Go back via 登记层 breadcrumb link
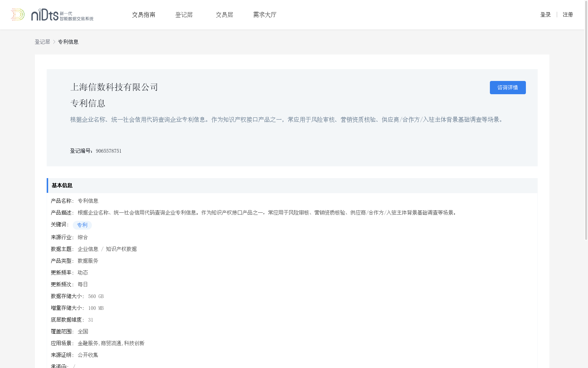Image resolution: width=588 pixels, height=368 pixels. [42, 42]
